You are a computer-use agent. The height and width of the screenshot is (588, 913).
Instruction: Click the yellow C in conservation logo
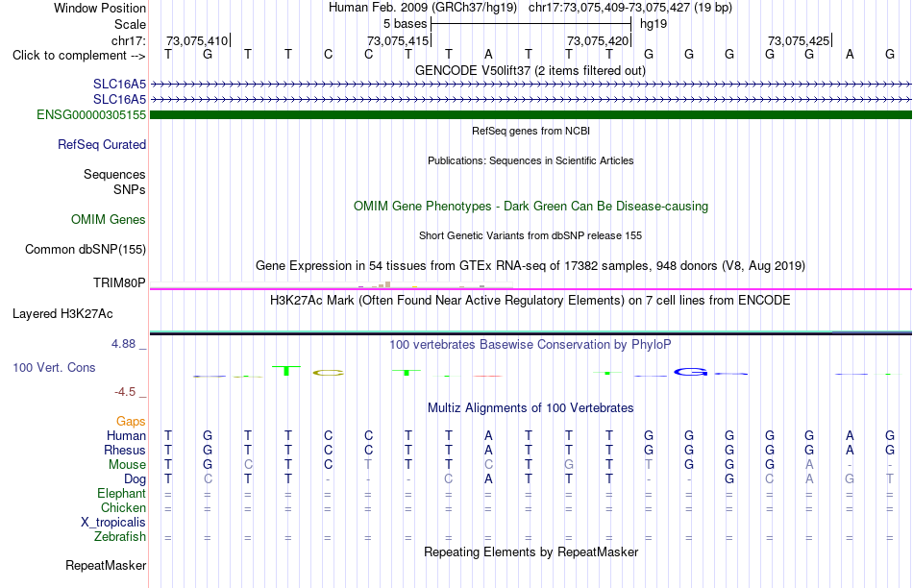(329, 373)
